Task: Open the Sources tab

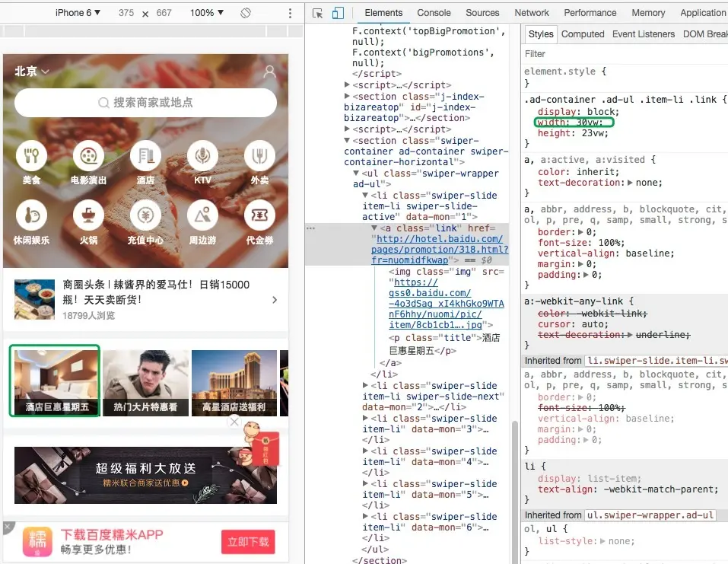Action: (x=482, y=13)
